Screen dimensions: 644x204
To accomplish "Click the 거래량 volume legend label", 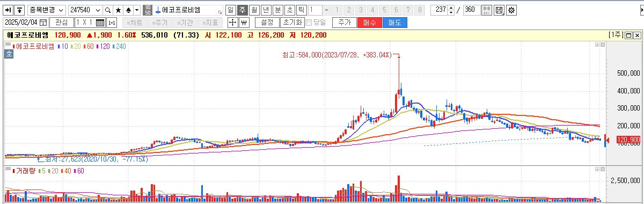I will [x=26, y=171].
